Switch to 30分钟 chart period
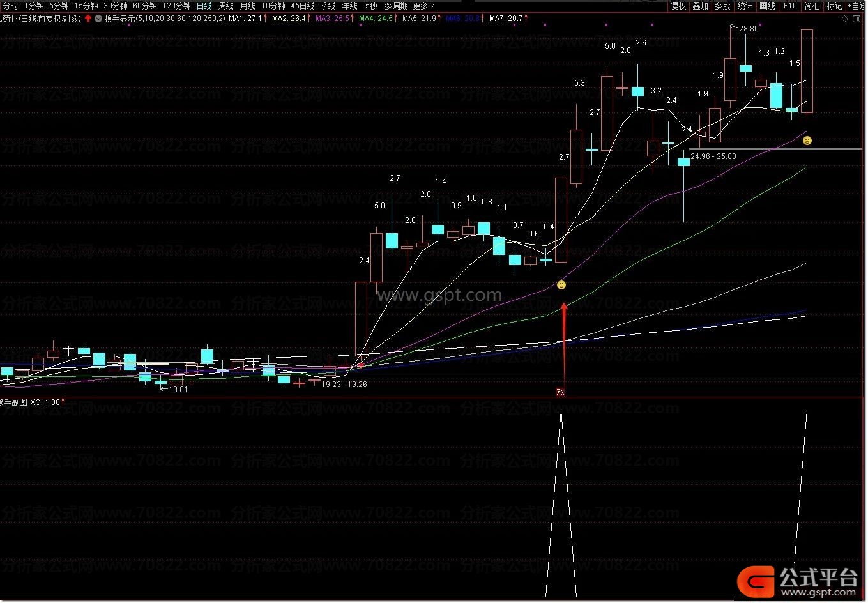The image size is (868, 603). 116,6
